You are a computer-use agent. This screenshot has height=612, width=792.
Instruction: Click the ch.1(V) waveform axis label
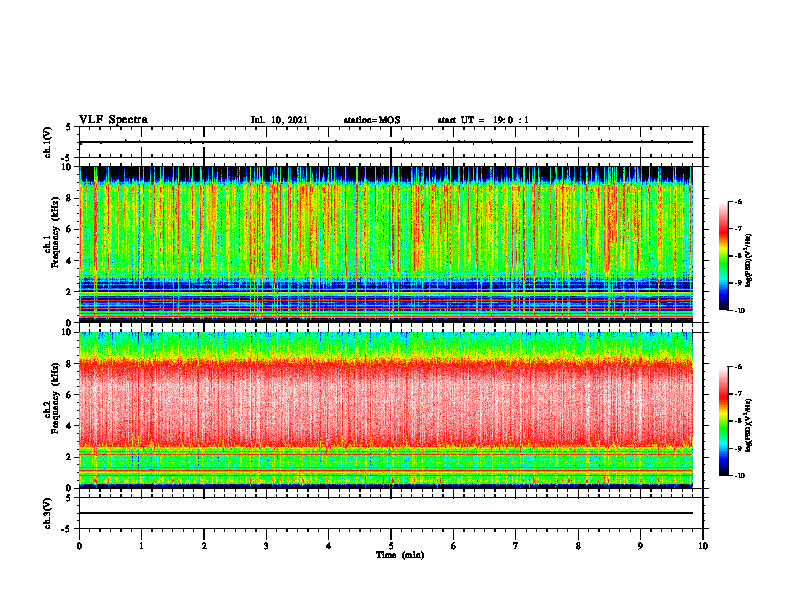(x=48, y=142)
